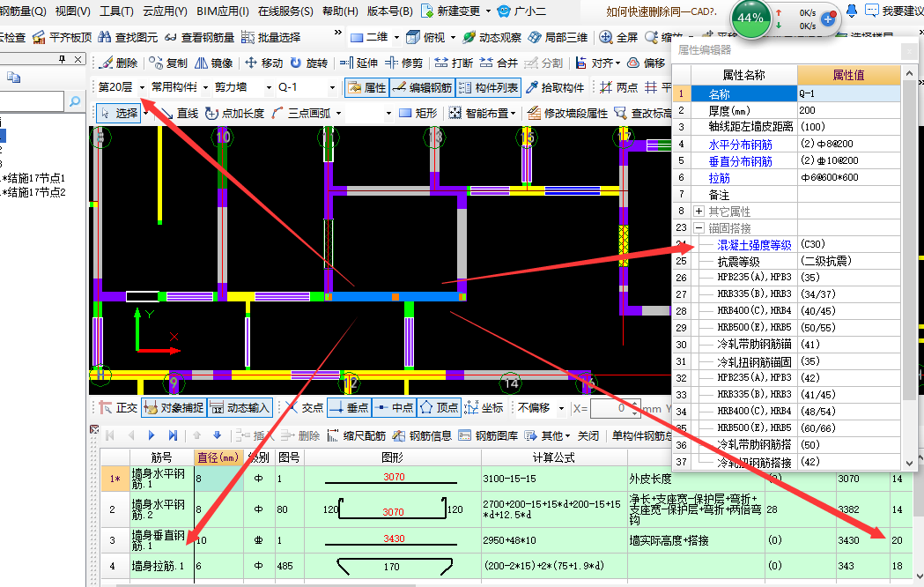The image size is (924, 587).
Task: Collapse 锚固搭接 section
Action: pyautogui.click(x=699, y=227)
